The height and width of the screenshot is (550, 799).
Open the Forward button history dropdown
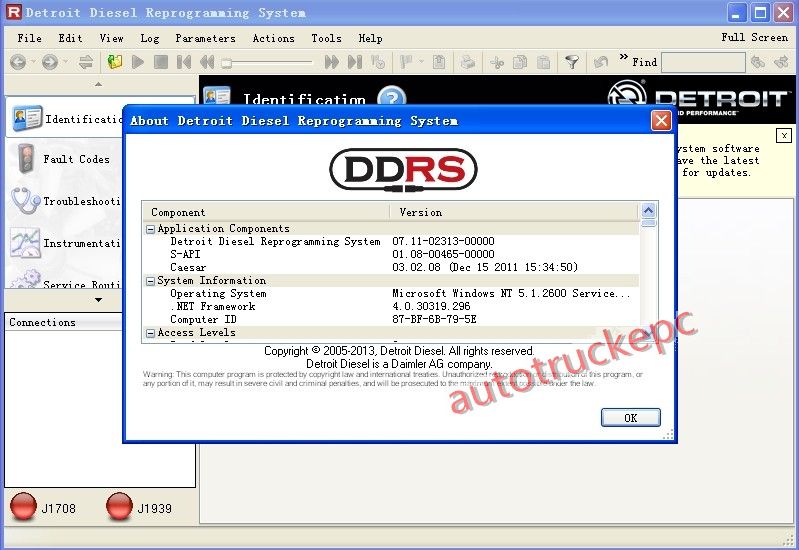tap(65, 62)
